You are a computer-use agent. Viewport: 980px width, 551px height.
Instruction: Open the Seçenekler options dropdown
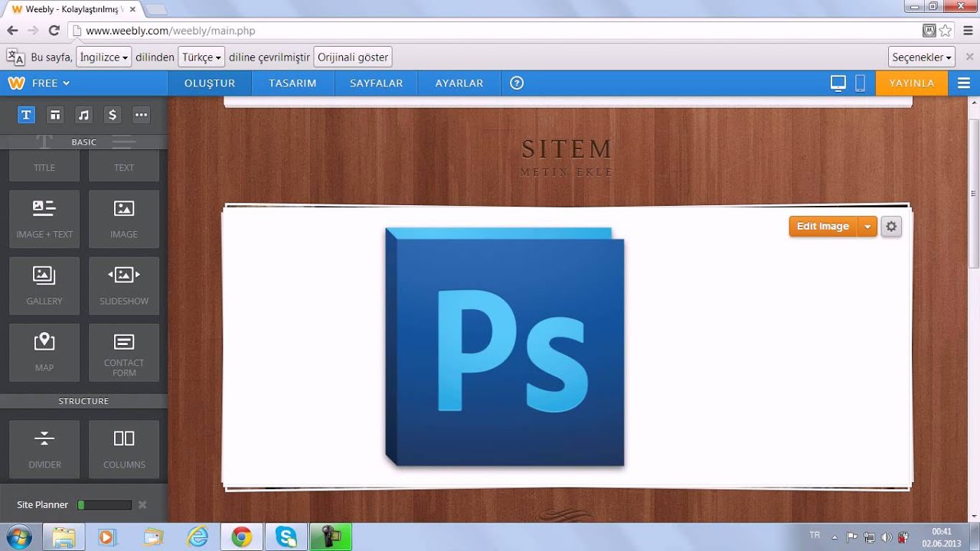click(922, 57)
